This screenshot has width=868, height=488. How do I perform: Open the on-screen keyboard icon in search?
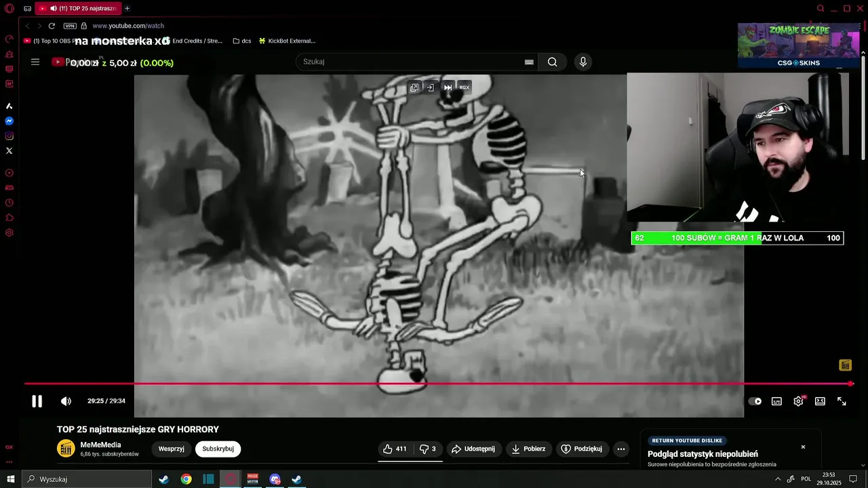[529, 62]
